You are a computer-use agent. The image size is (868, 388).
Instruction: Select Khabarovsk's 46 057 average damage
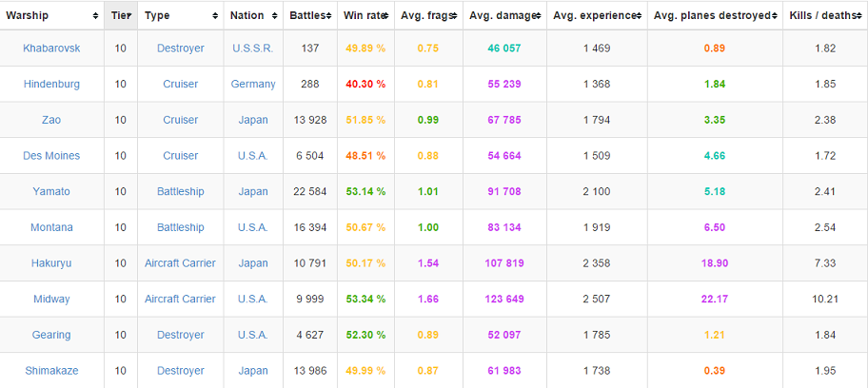pos(504,48)
